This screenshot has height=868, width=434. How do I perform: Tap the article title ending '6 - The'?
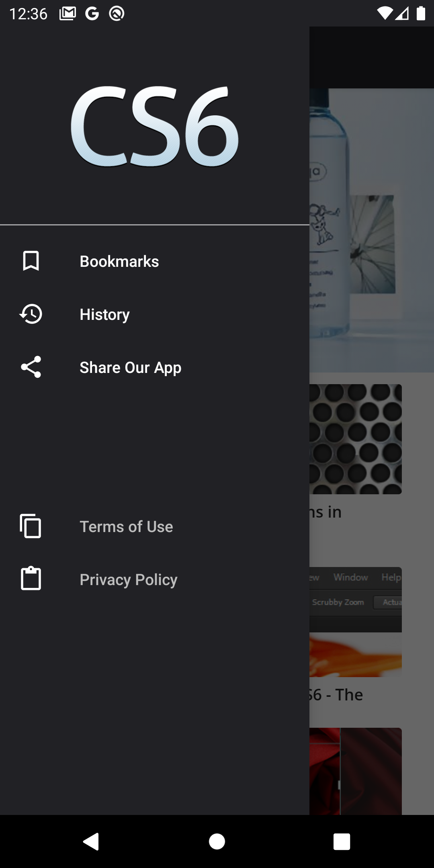pos(336,695)
